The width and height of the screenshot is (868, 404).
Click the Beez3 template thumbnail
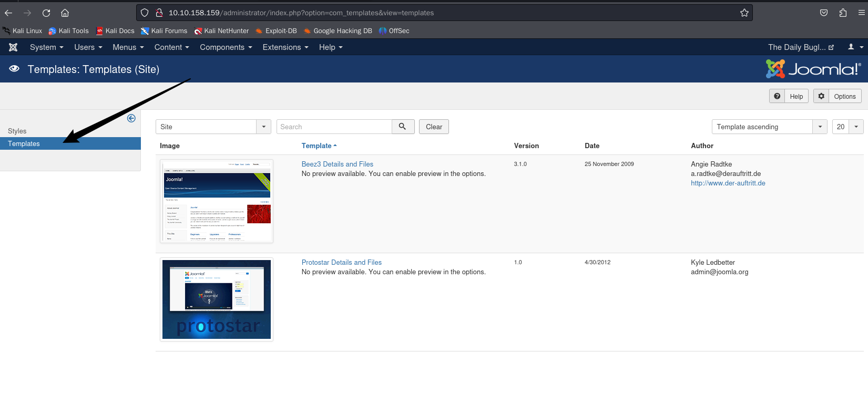click(217, 201)
